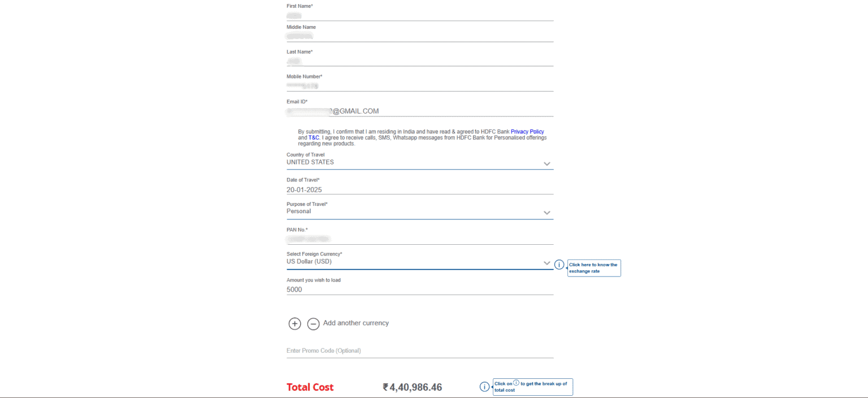Open the HDFC Bank Privacy Policy link
868x398 pixels.
coord(527,131)
